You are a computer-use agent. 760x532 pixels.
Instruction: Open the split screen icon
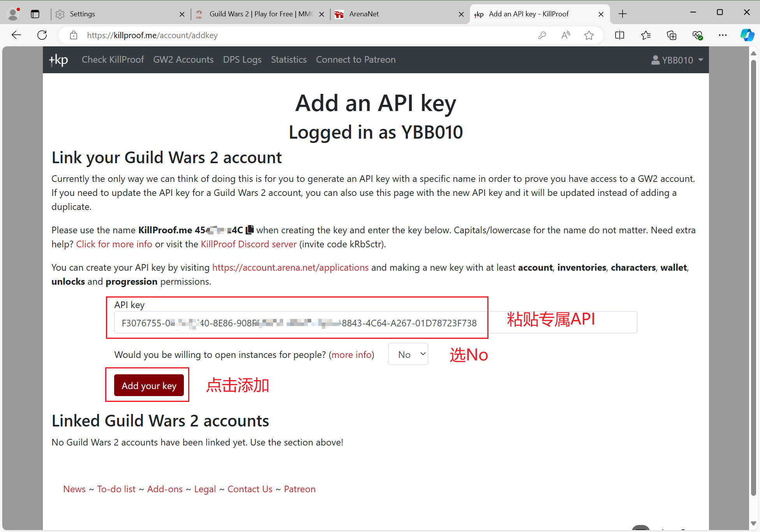[x=619, y=35]
